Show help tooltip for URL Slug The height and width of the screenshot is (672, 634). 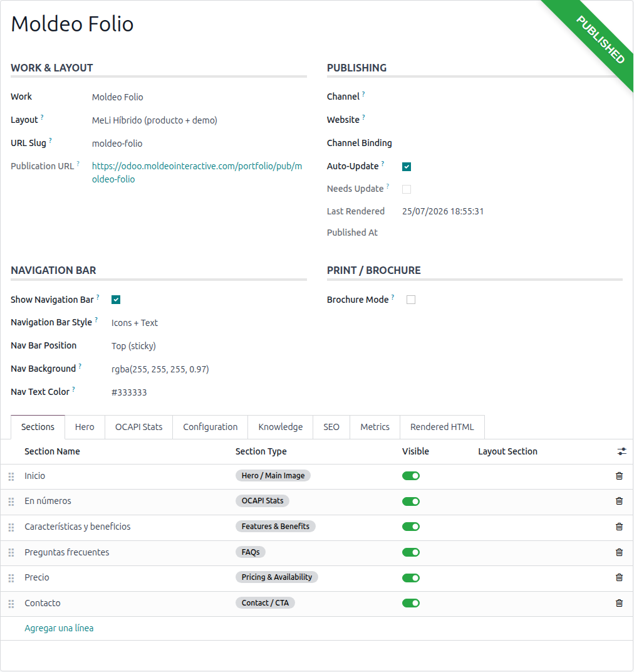tap(50, 140)
